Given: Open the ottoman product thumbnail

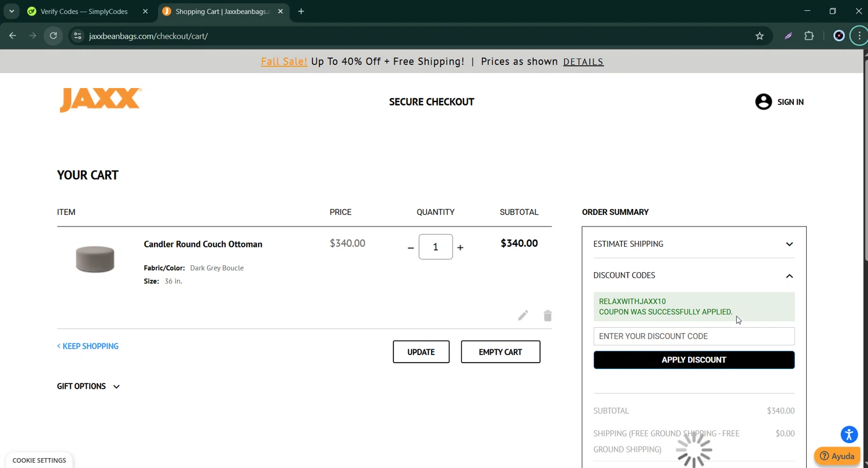Looking at the screenshot, I should click(x=95, y=259).
